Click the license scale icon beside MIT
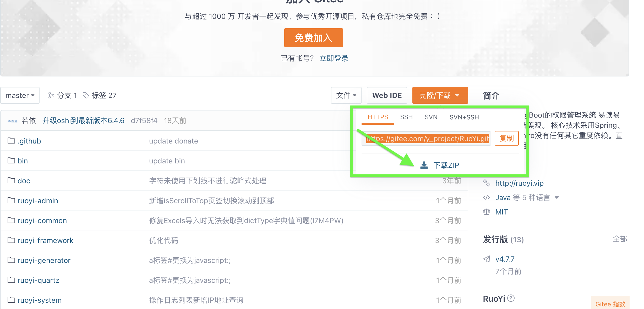The height and width of the screenshot is (309, 644). pyautogui.click(x=487, y=212)
